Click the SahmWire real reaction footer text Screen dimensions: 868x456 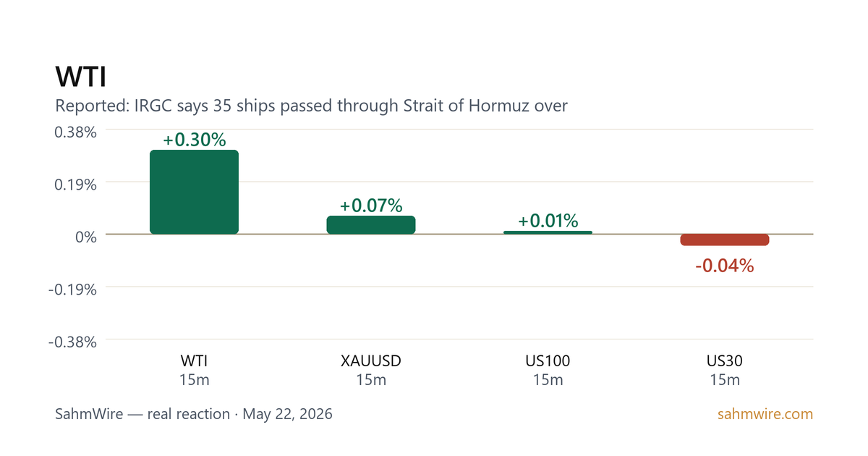coord(194,414)
